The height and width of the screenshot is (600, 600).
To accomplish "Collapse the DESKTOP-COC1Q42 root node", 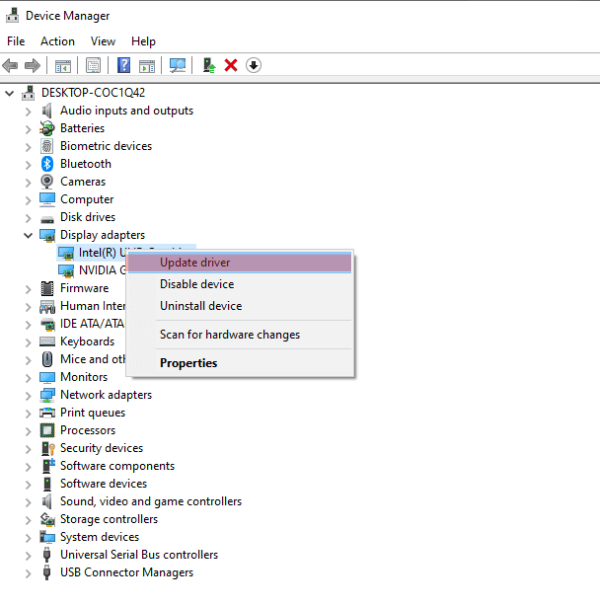I will tap(10, 93).
